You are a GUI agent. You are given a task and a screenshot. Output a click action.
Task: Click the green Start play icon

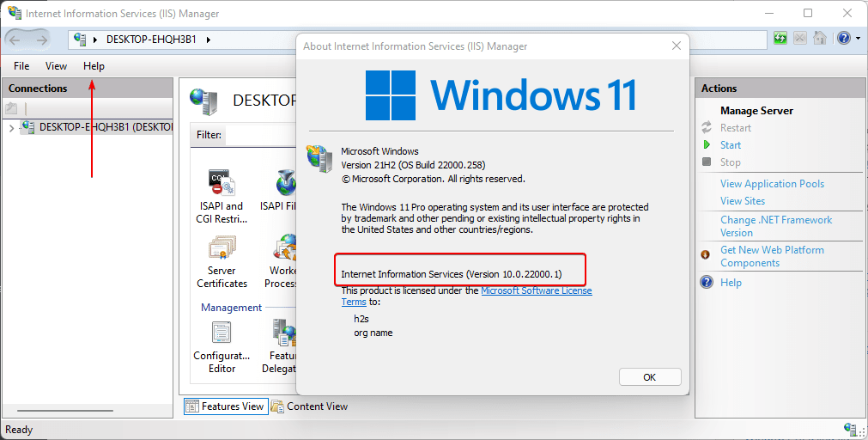[707, 144]
